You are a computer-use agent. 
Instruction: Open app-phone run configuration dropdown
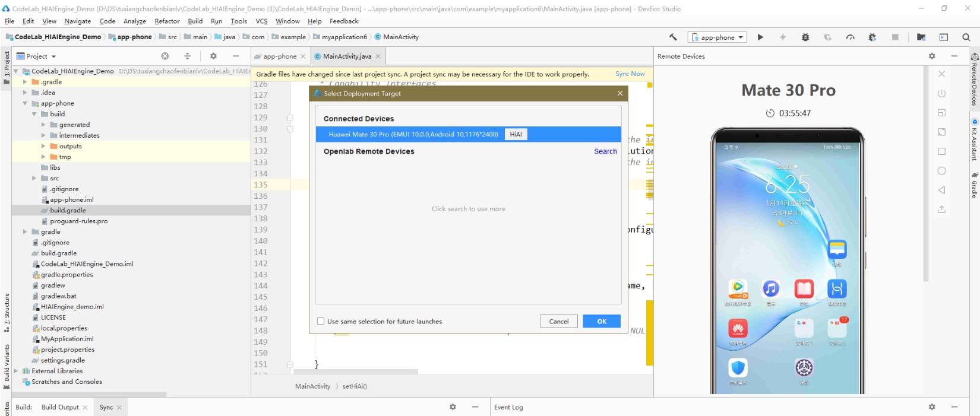[x=717, y=37]
